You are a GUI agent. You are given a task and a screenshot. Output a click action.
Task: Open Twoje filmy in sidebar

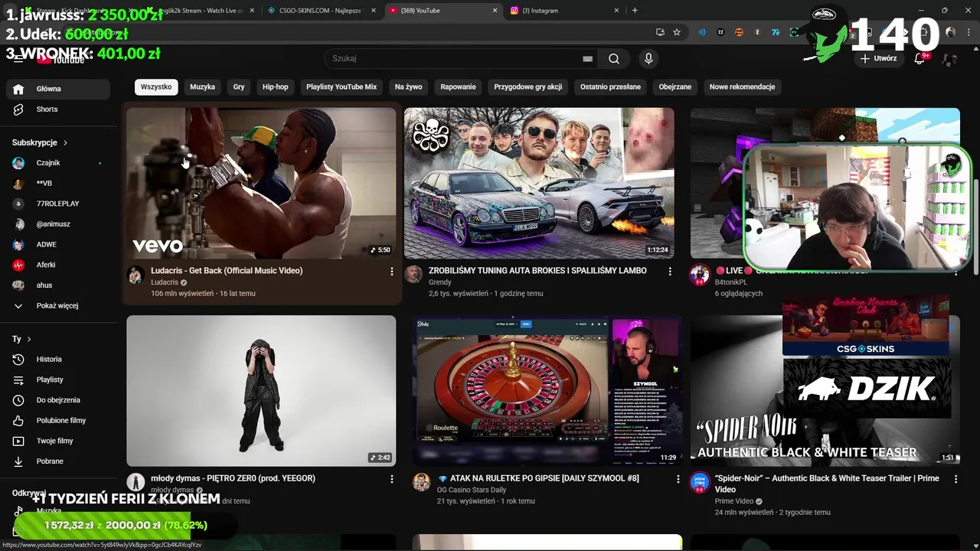(58, 441)
